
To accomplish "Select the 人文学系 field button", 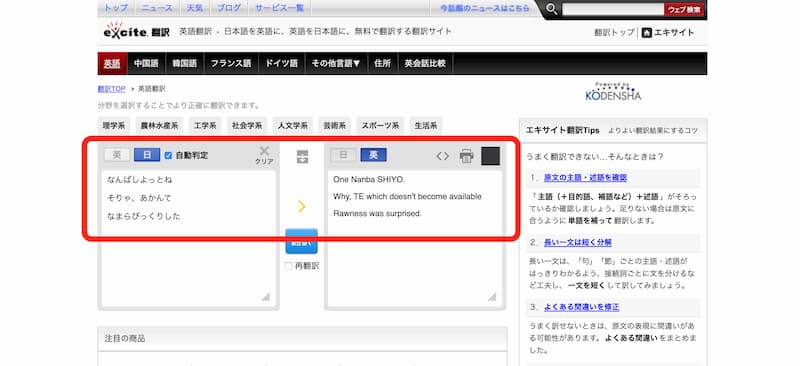I will click(x=292, y=126).
